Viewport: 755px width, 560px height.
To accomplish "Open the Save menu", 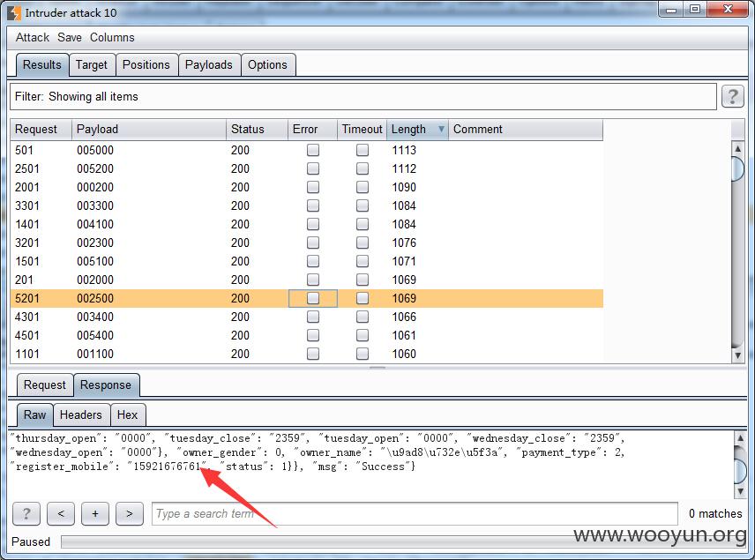I will tap(70, 37).
